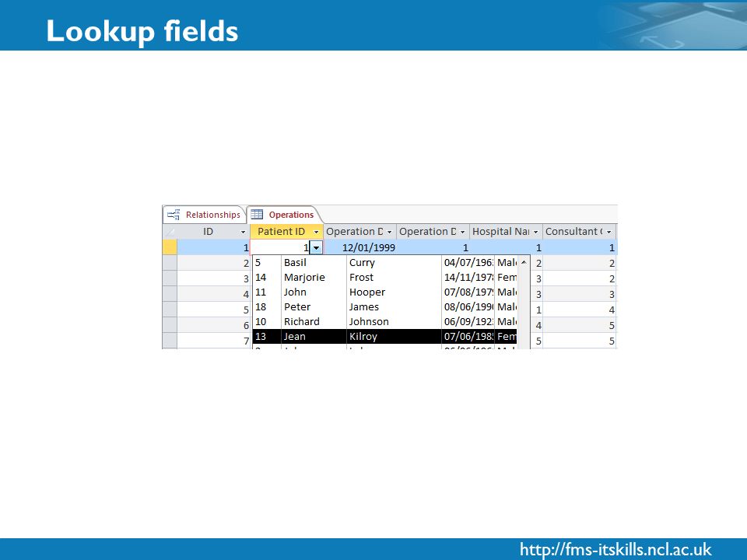
Task: Click the Patient ID input cell in row 1
Action: [x=280, y=247]
